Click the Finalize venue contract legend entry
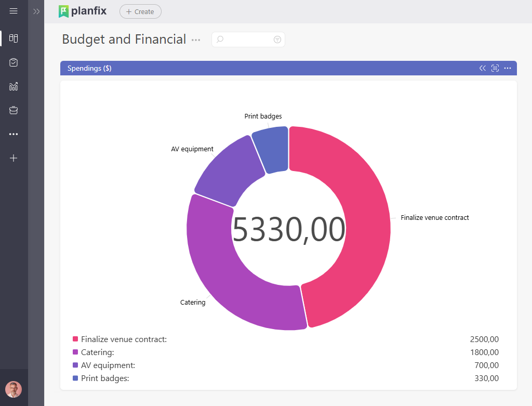This screenshot has height=406, width=532. pyautogui.click(x=124, y=339)
